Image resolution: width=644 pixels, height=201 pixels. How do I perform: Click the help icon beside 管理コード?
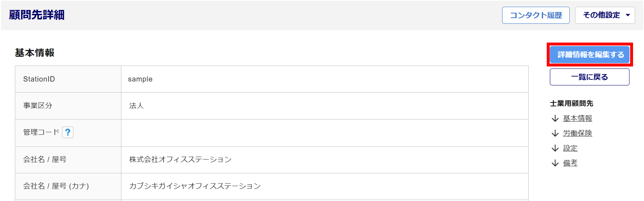click(x=68, y=132)
